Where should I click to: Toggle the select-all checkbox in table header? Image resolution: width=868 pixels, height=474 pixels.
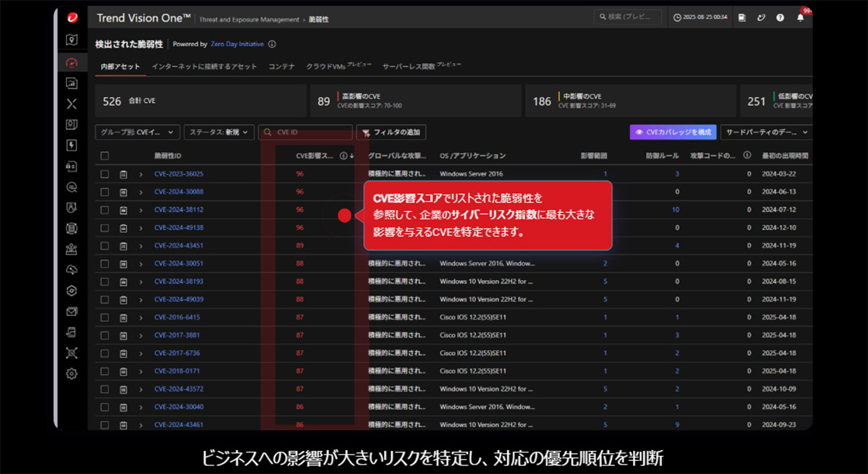105,156
